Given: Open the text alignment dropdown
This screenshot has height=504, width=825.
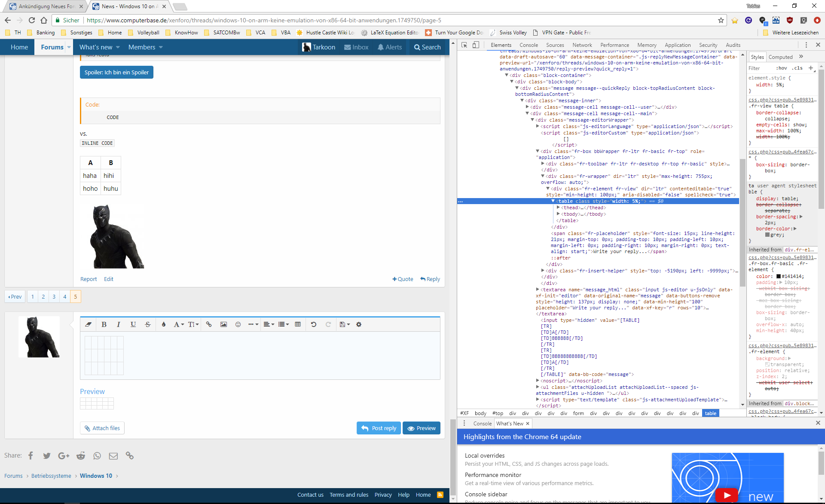Looking at the screenshot, I should (x=269, y=324).
